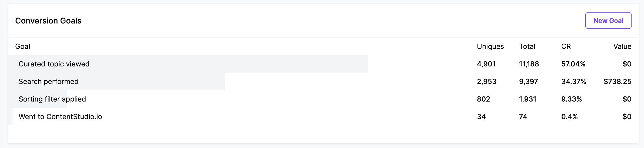
Task: Open the Curated topic viewed goal
Action: click(x=54, y=64)
